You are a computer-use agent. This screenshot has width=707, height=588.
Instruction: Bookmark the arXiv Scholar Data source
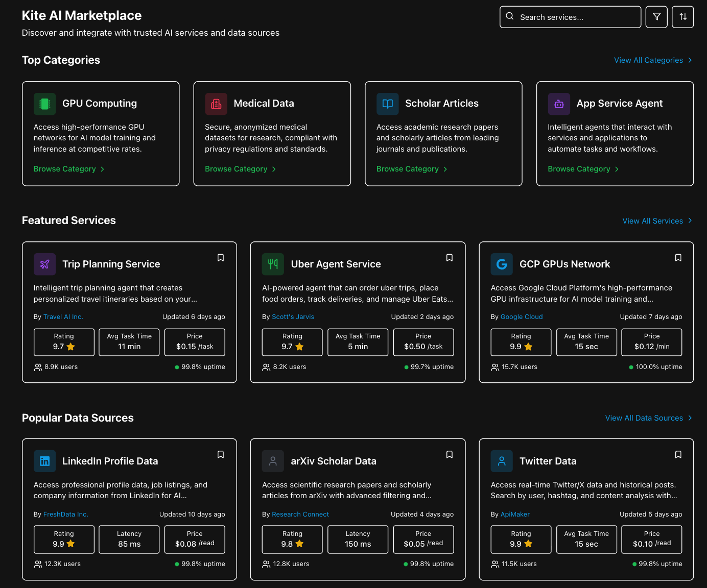(x=450, y=455)
